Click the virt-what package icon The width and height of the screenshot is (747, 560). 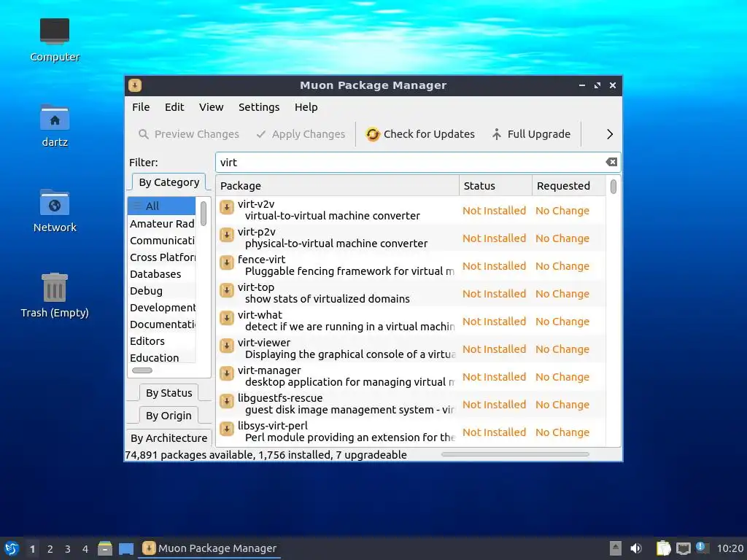point(227,318)
